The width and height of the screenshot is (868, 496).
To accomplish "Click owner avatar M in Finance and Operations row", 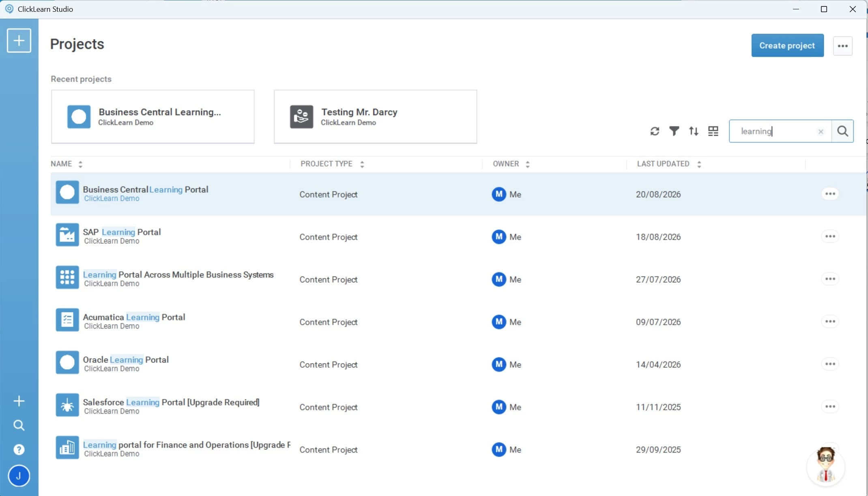I will click(499, 449).
